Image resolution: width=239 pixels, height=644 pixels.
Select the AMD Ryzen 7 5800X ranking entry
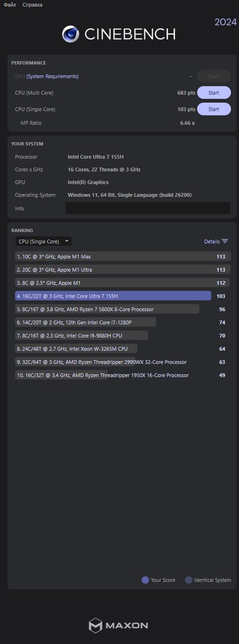click(x=107, y=309)
